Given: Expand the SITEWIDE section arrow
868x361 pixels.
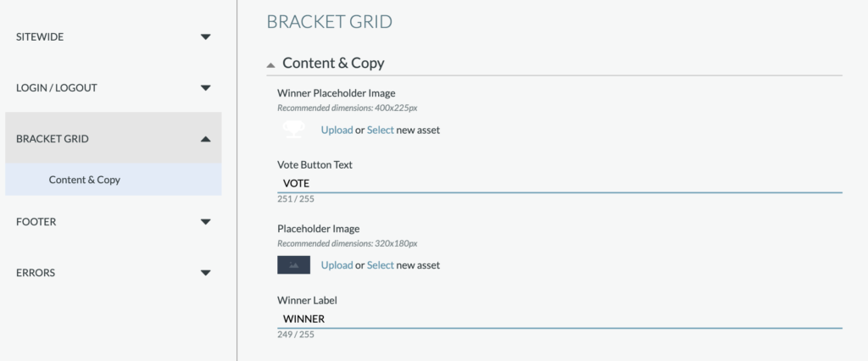Looking at the screenshot, I should pyautogui.click(x=205, y=37).
